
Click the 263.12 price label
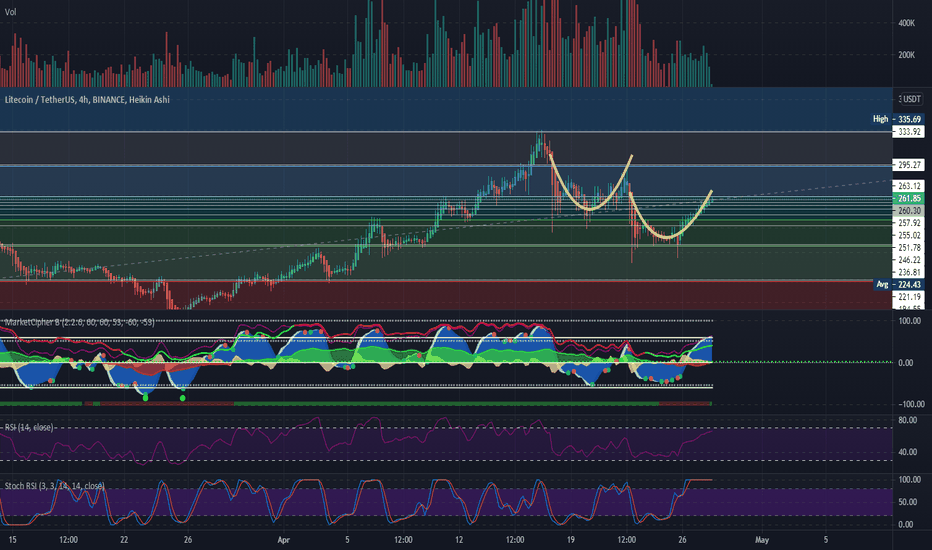909,186
